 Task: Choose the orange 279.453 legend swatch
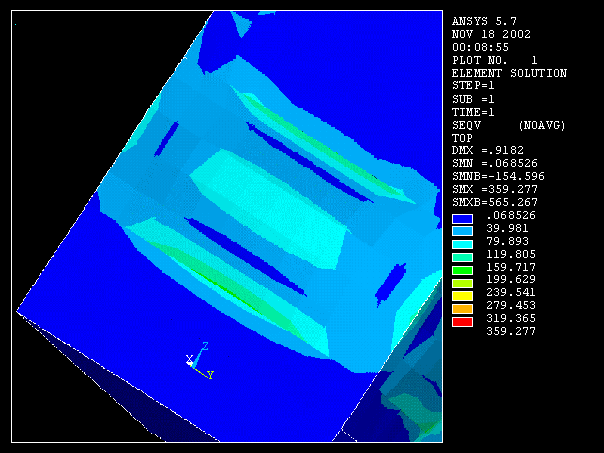pos(462,295)
